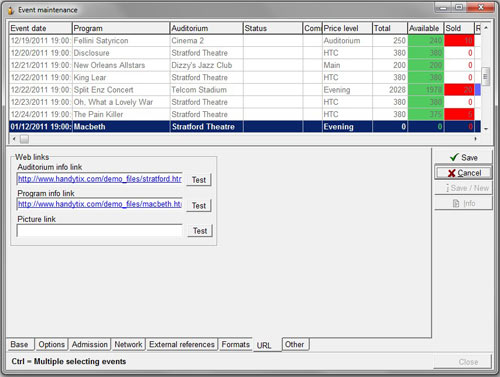Test the Program info link
The width and height of the screenshot is (500, 377).
199,205
